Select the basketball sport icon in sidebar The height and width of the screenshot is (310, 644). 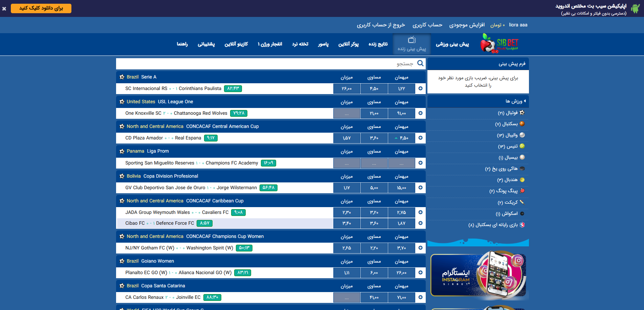coord(522,124)
